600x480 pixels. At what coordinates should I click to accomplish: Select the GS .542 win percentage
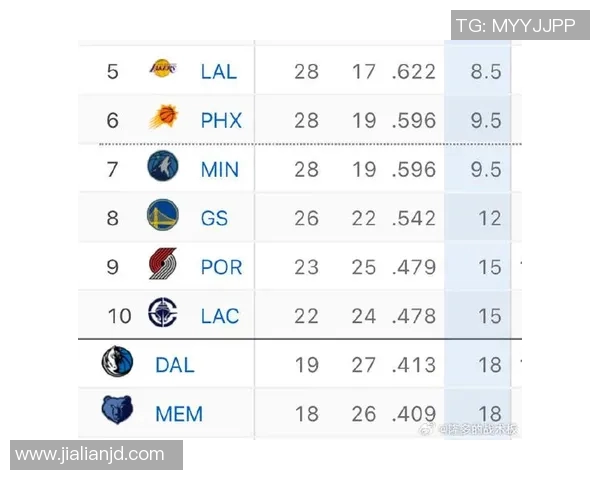[x=413, y=218]
